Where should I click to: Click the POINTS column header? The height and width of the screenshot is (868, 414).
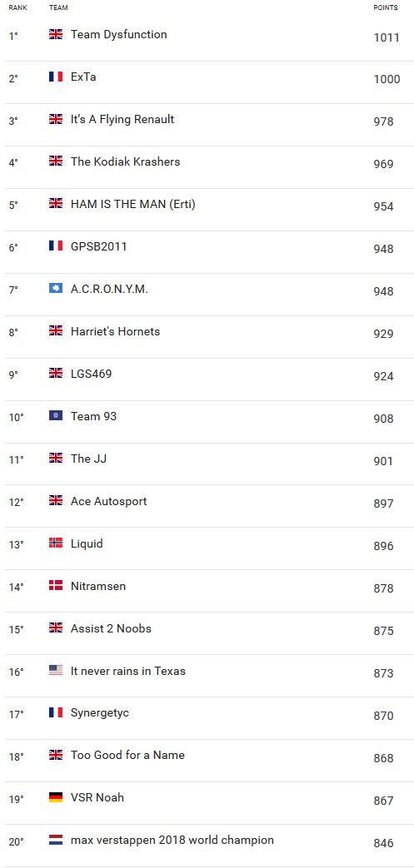(385, 7)
